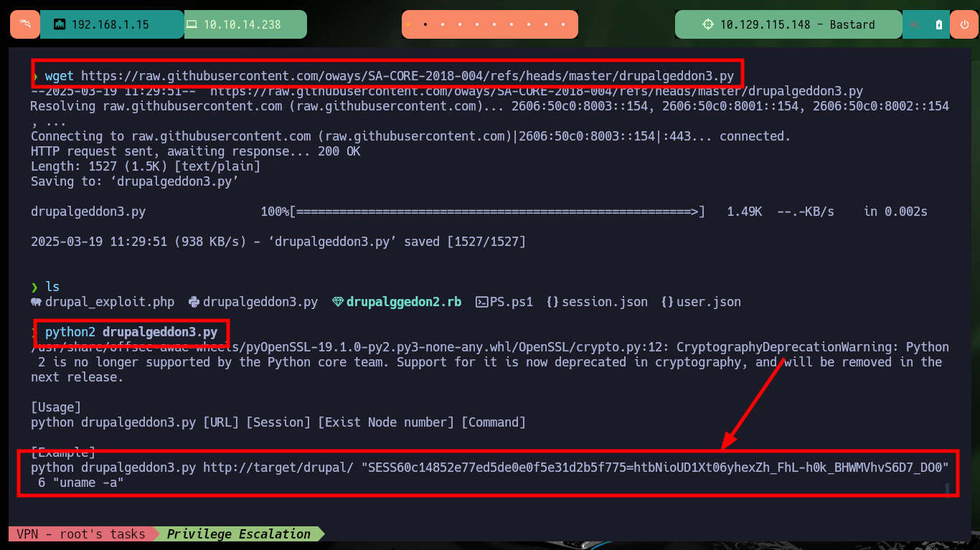
Task: Click the laptop icon beside 10.10.14.238
Action: (192, 24)
